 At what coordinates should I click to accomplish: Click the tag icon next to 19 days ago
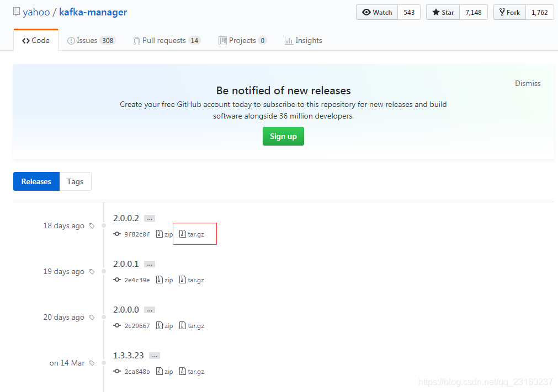pos(92,271)
